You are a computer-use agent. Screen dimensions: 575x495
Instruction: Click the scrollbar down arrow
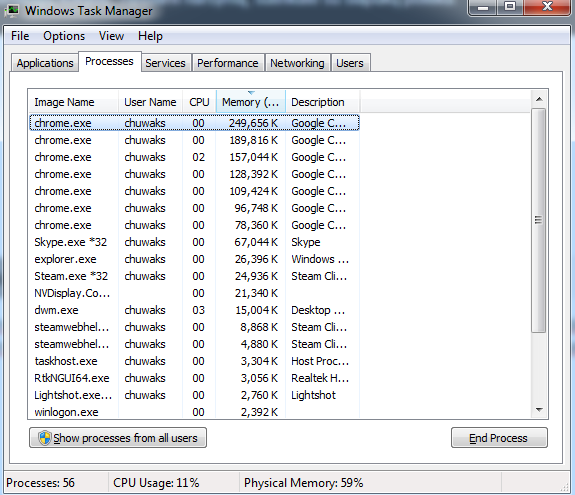(539, 410)
